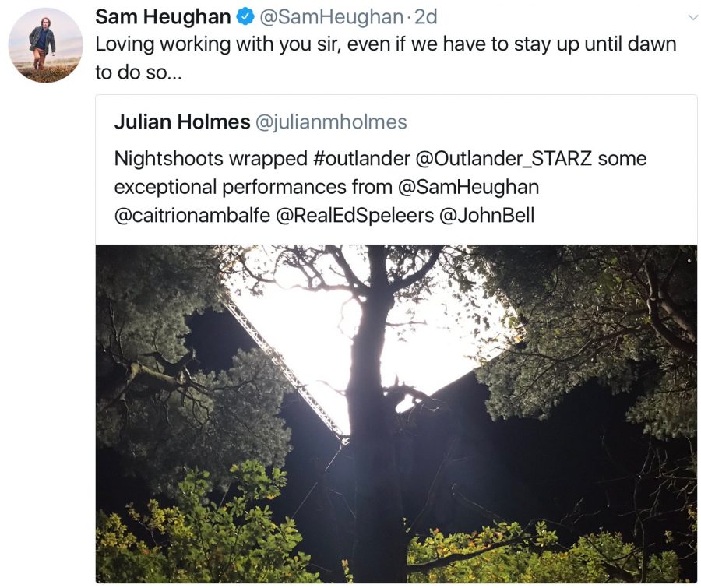The width and height of the screenshot is (701, 588).
Task: Open the @caitrionambalfe mention
Action: pyautogui.click(x=192, y=216)
